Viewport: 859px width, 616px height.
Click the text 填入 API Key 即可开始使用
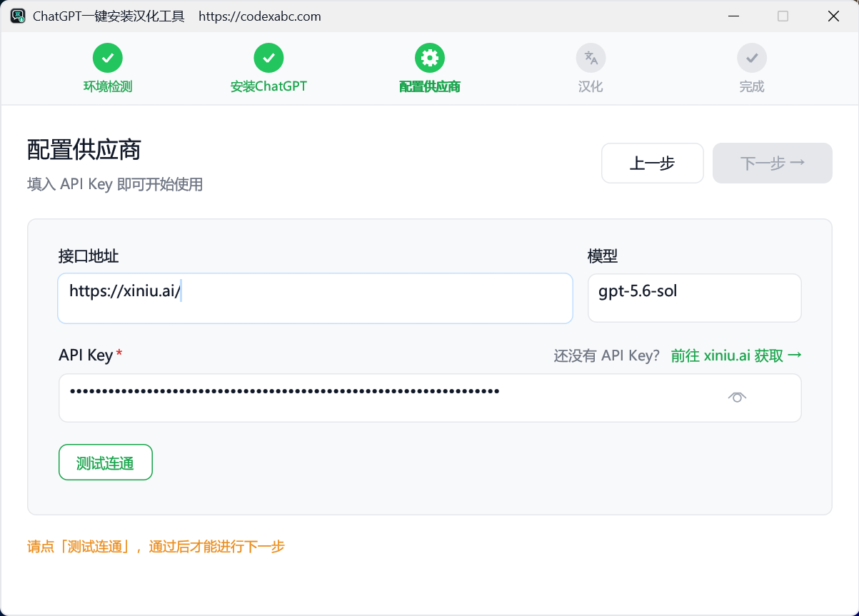click(115, 184)
